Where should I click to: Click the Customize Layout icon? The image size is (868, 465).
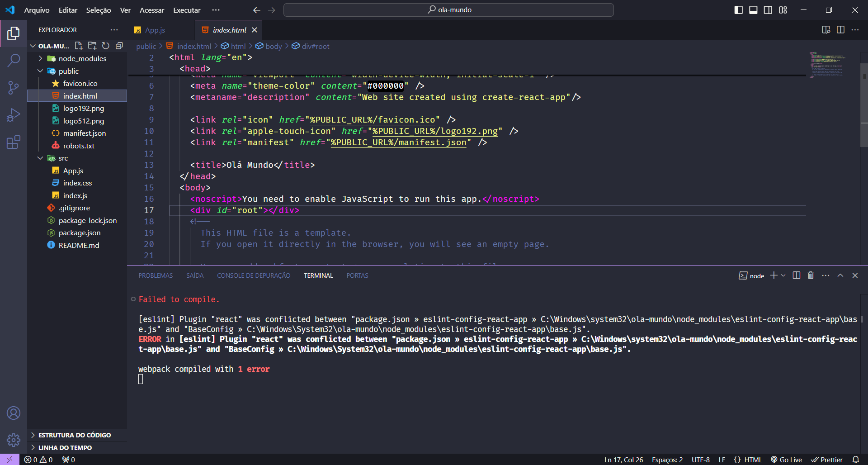click(783, 10)
